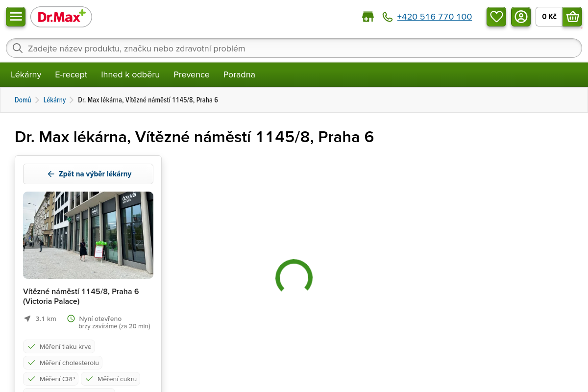Click the checkmark in Měření CRP
The height and width of the screenshot is (392, 588).
(x=31, y=379)
